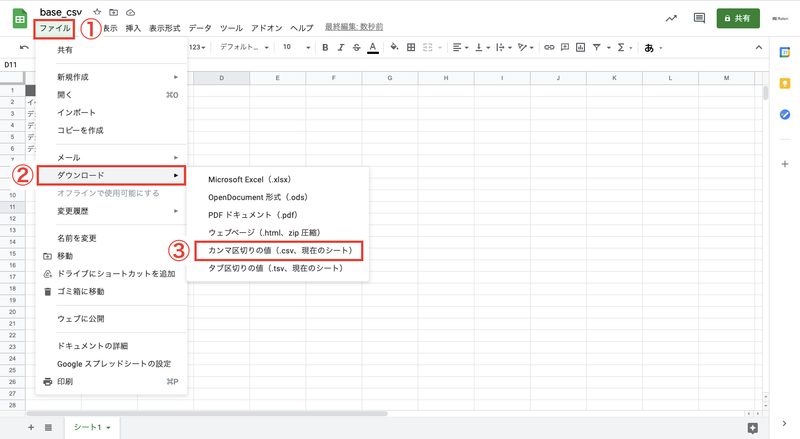Apply italic formatting from toolbar
Screen dimensions: 800x439
(341, 47)
